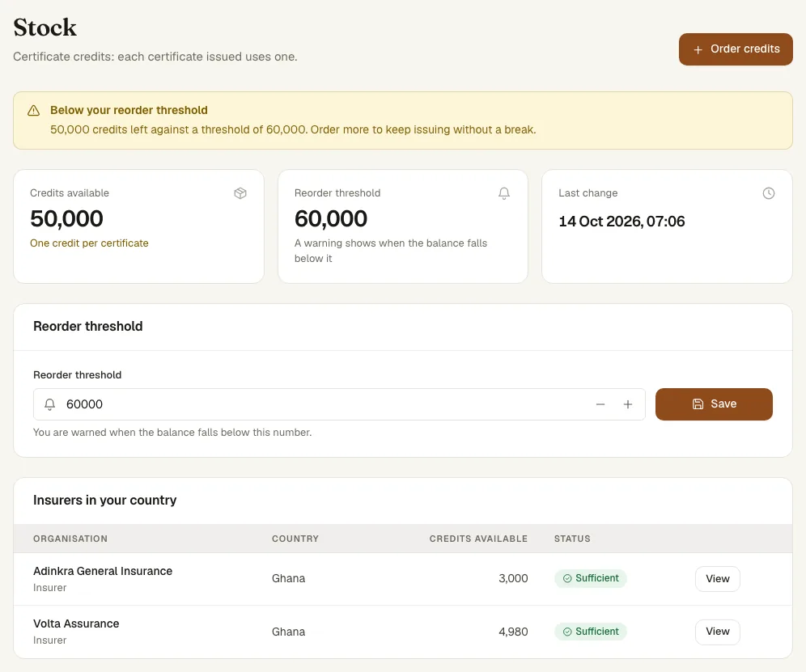Image resolution: width=806 pixels, height=672 pixels.
Task: Click the 50,000 credits available figure
Action: 67,219
